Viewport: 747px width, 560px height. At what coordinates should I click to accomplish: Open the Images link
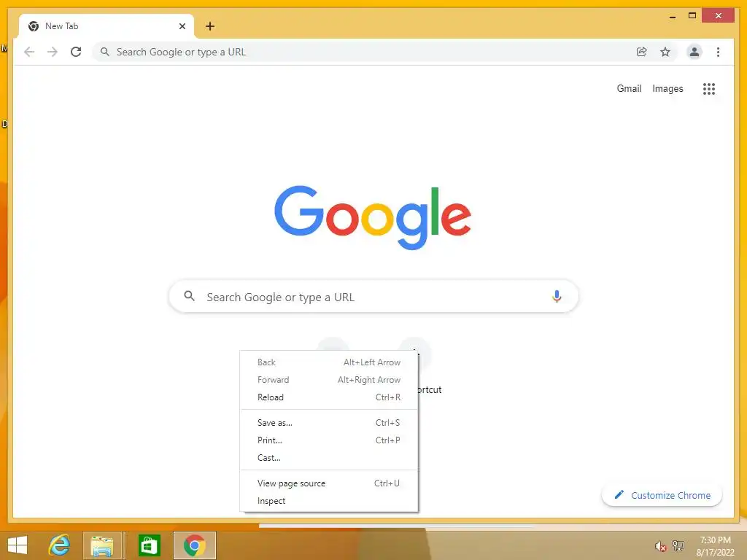[x=667, y=88]
